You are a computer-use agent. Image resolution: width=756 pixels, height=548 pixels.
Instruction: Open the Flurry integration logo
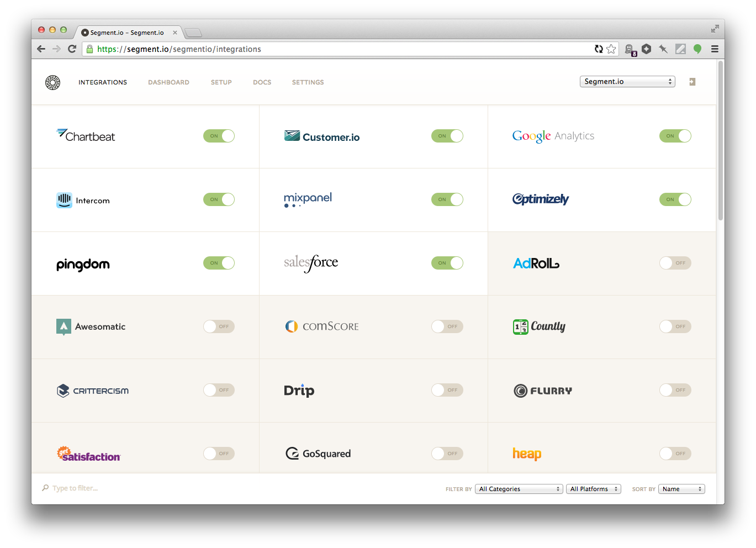543,391
